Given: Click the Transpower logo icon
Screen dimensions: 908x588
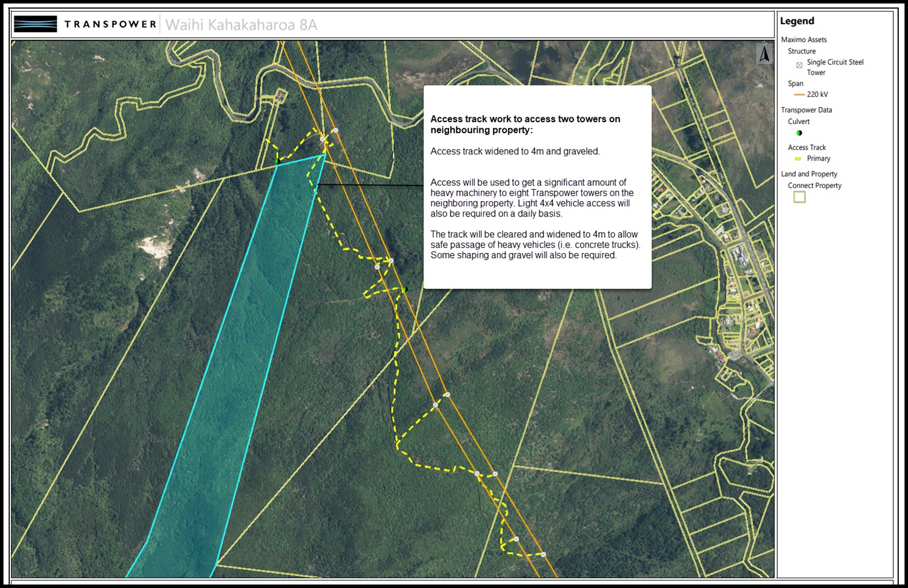Looking at the screenshot, I should pos(35,24).
